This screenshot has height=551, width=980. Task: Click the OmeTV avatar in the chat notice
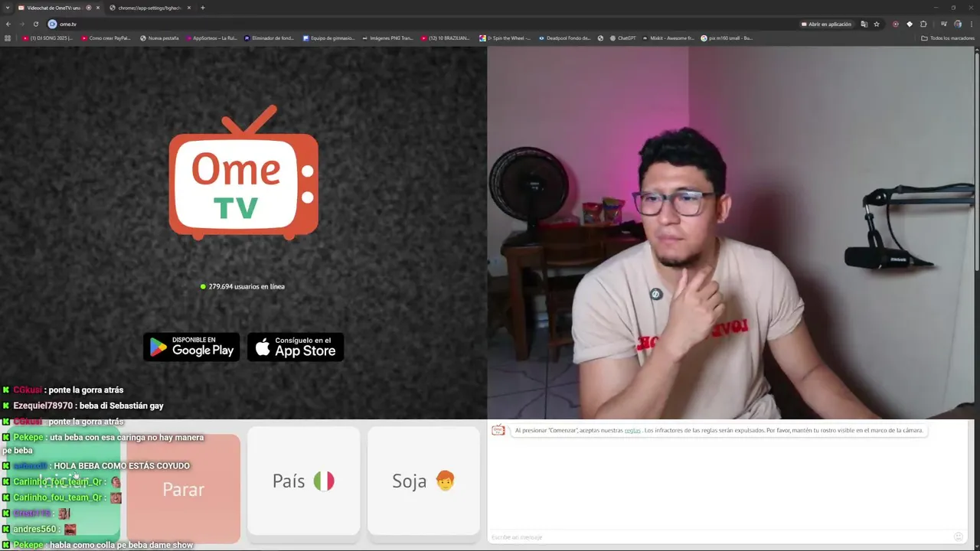click(498, 430)
